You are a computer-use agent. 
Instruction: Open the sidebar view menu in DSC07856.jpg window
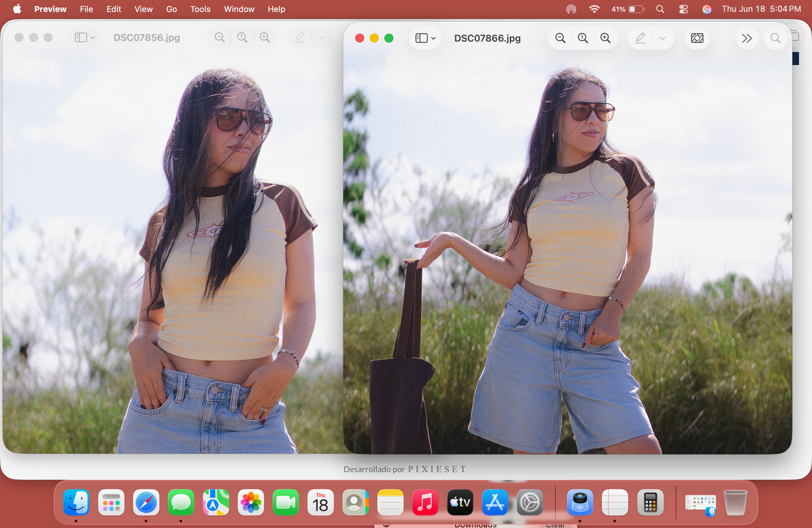85,38
